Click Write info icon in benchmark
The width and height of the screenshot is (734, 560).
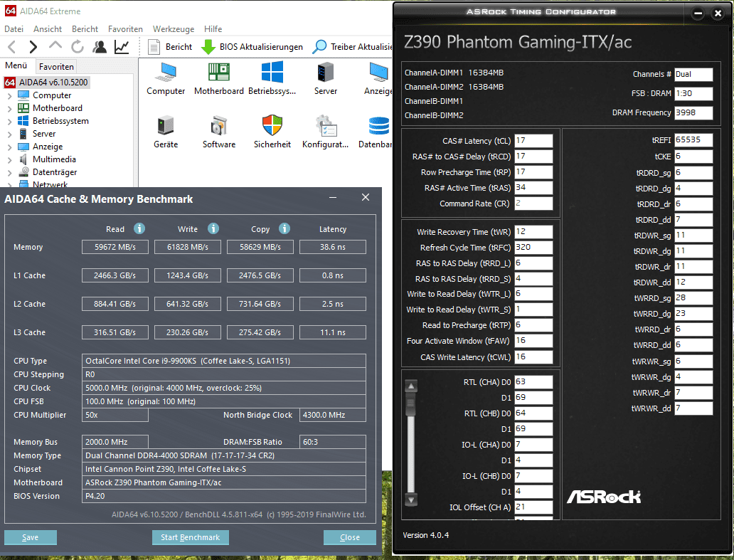(213, 228)
